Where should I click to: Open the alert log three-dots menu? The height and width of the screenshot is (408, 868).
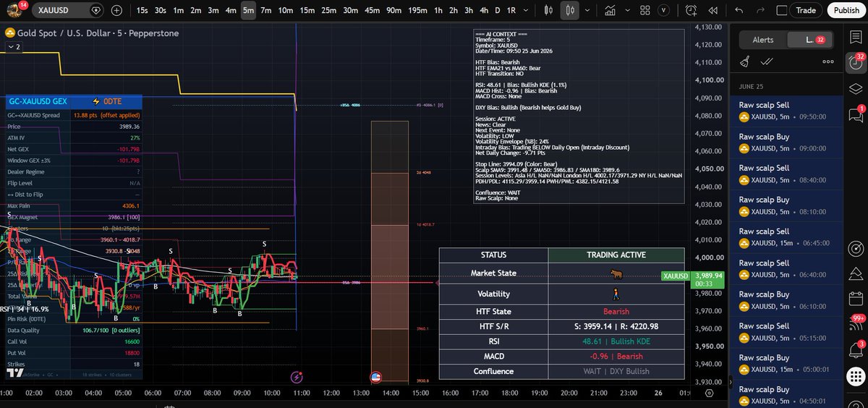click(x=828, y=62)
